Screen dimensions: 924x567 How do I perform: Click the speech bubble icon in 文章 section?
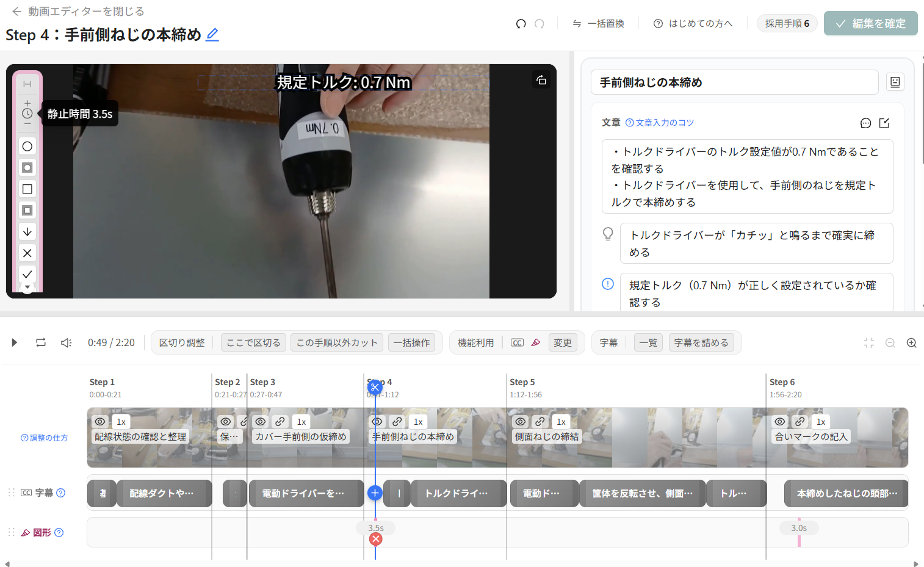pyautogui.click(x=865, y=123)
